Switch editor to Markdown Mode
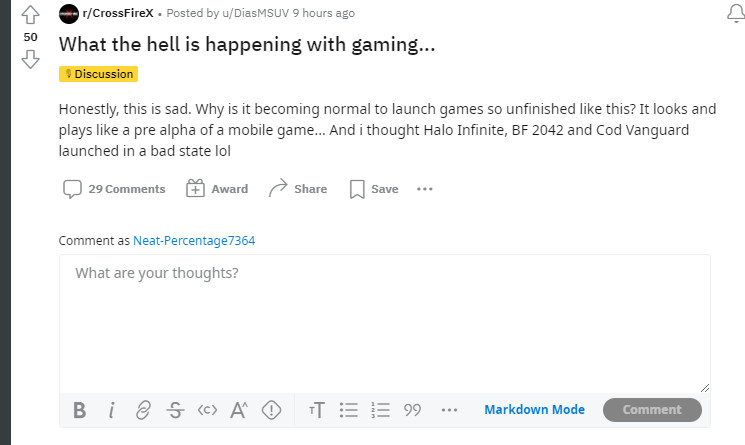The width and height of the screenshot is (745, 445). point(534,410)
